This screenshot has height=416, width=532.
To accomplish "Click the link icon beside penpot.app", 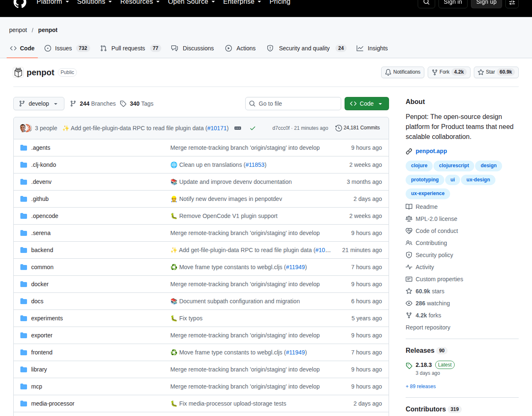I will [x=409, y=151].
